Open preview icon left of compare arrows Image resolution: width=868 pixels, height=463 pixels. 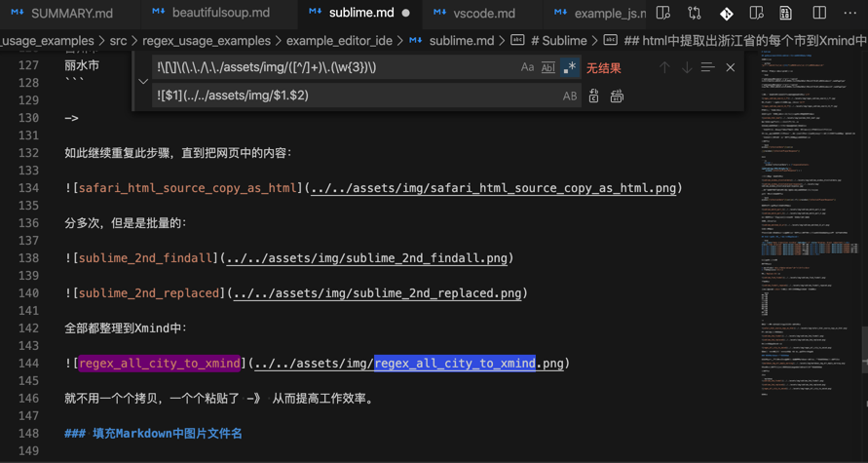(x=662, y=13)
